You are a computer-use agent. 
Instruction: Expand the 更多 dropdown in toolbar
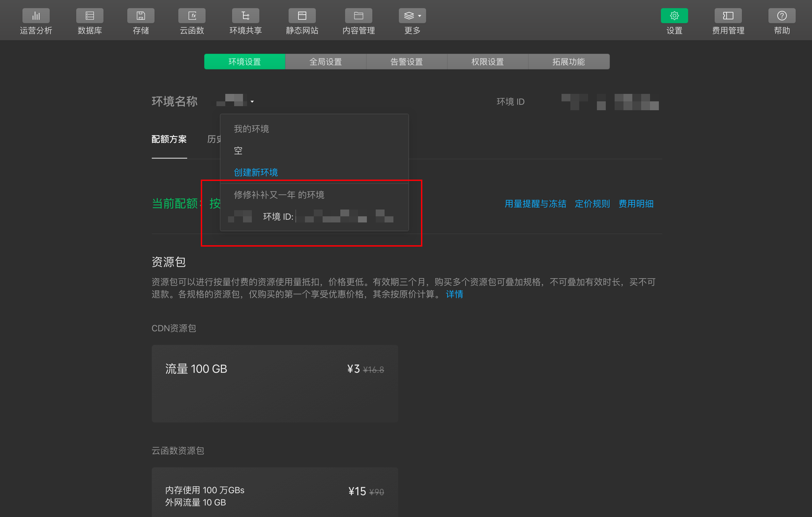(x=412, y=16)
